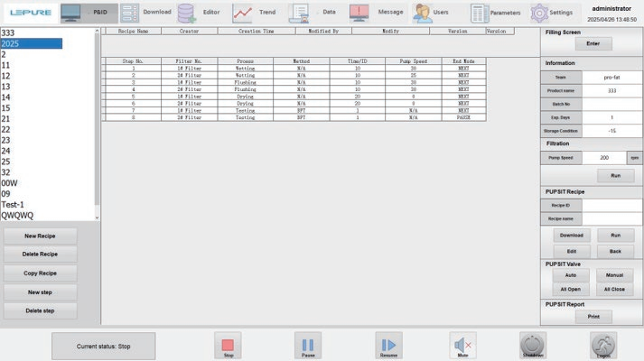Click the Delete step button
This screenshot has height=361, width=644.
[40, 310]
